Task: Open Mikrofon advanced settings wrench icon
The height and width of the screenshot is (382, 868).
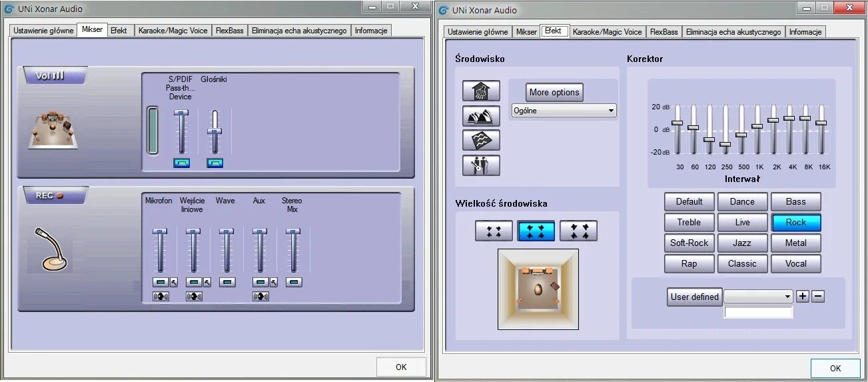Action: tap(174, 282)
